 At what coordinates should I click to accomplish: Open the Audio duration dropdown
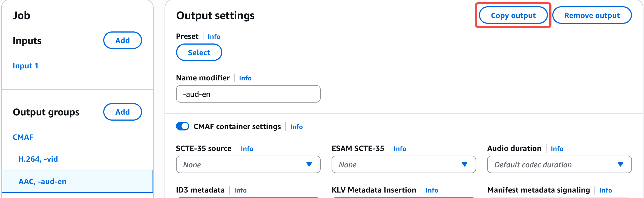point(559,164)
